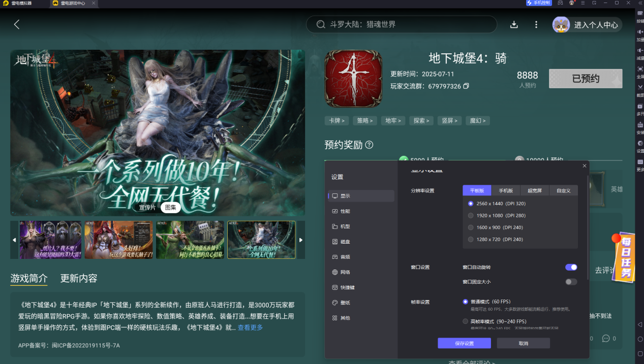The image size is (644, 364).
Task: Click the Android back triangle in right sidebar
Action: pyautogui.click(x=640, y=324)
